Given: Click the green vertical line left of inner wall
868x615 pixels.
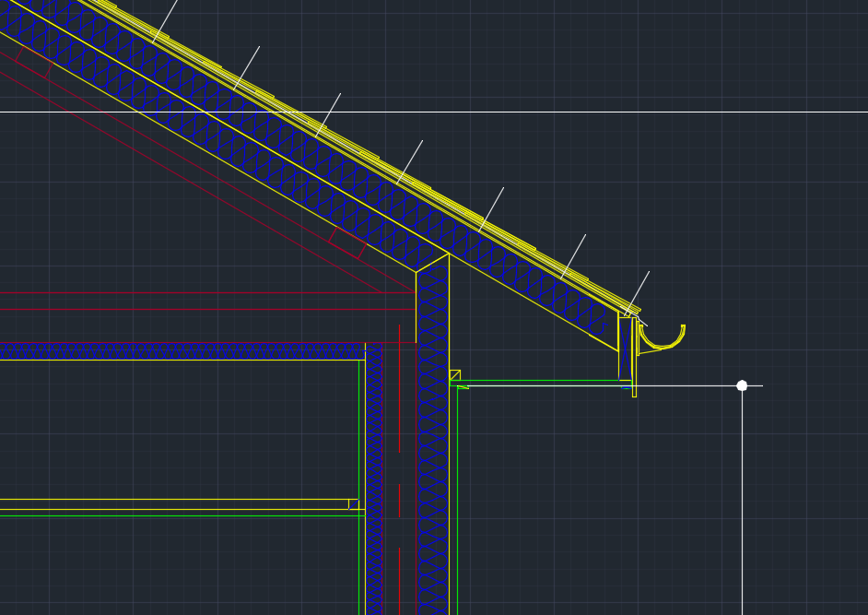Looking at the screenshot, I should coord(358,443).
